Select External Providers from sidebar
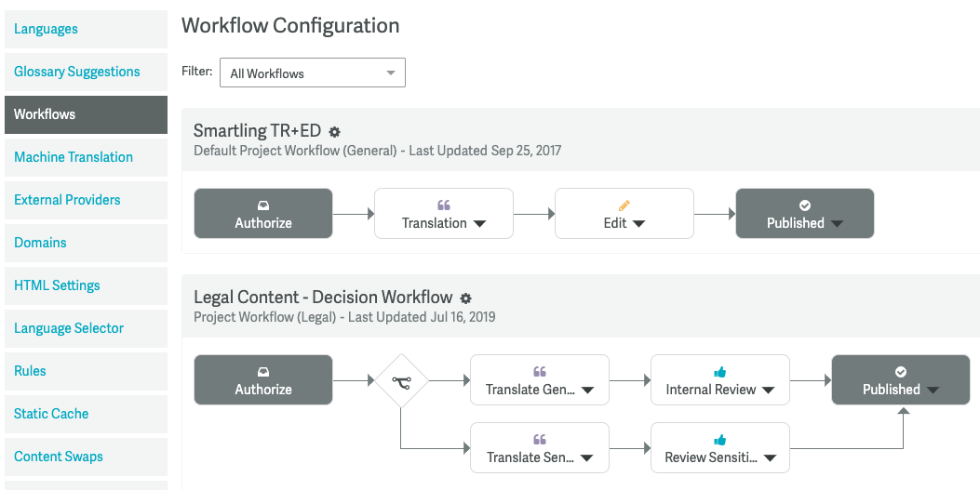This screenshot has width=980, height=490. click(67, 200)
